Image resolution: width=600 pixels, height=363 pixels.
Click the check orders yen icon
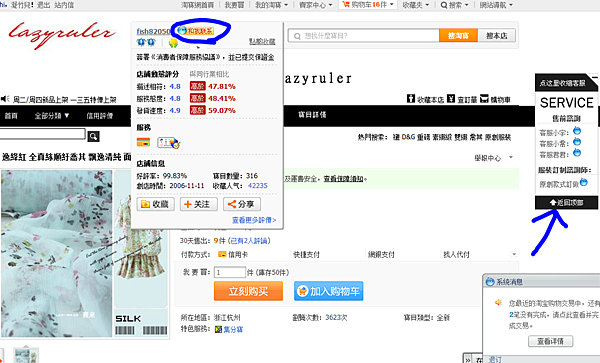(x=451, y=99)
